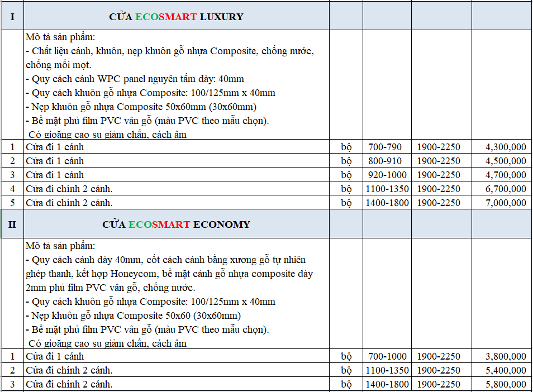Click height 1900-2250 in the 4,700,000 row

click(441, 175)
